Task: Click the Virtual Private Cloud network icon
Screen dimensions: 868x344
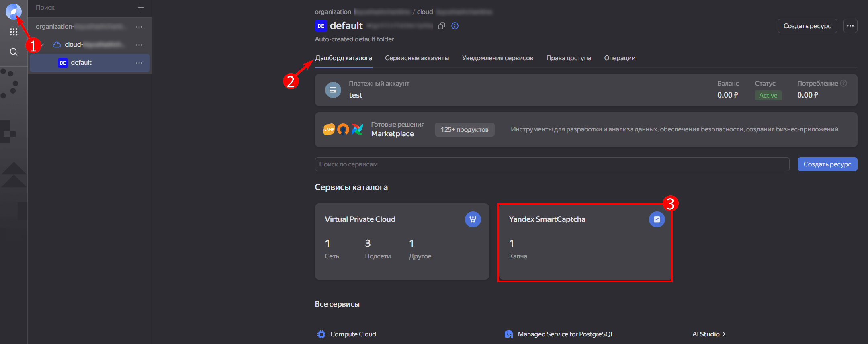Action: [x=473, y=219]
